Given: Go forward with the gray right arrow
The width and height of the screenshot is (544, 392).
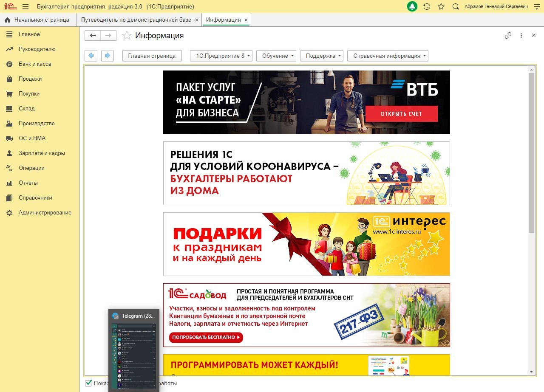Looking at the screenshot, I should pyautogui.click(x=108, y=36).
